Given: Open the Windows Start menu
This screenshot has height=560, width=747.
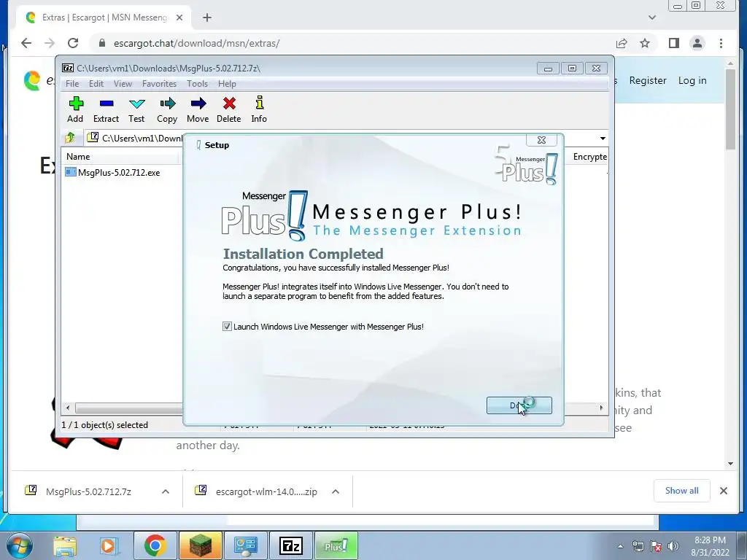Looking at the screenshot, I should pos(20,545).
